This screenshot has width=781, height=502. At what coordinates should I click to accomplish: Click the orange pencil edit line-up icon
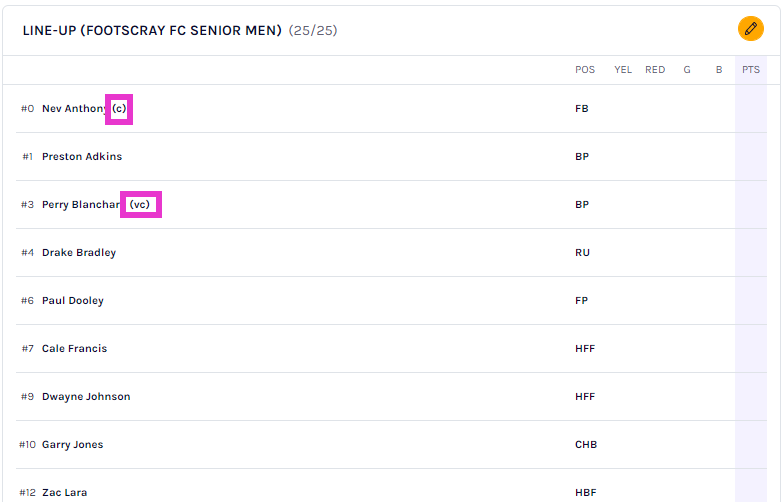(x=750, y=29)
